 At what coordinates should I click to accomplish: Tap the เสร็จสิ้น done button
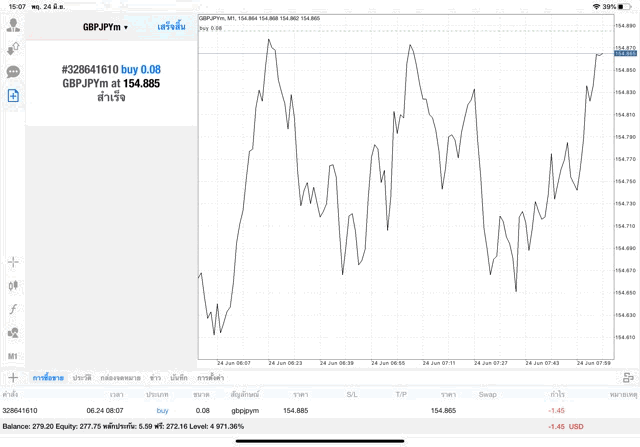tap(171, 27)
